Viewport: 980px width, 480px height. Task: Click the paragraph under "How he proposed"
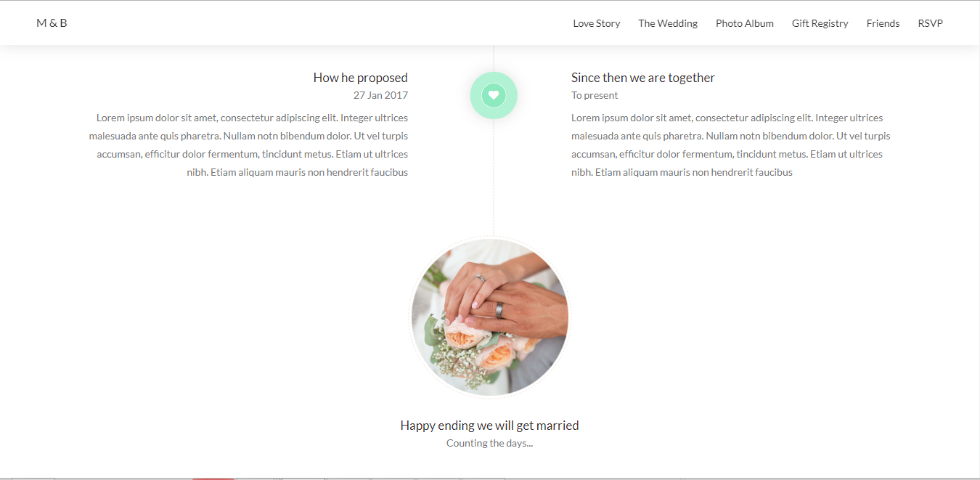pyautogui.click(x=248, y=145)
